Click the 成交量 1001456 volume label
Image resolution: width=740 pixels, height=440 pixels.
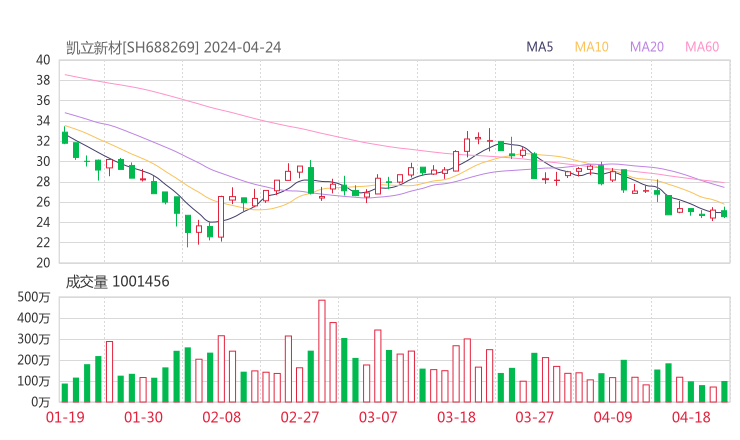tap(117, 282)
